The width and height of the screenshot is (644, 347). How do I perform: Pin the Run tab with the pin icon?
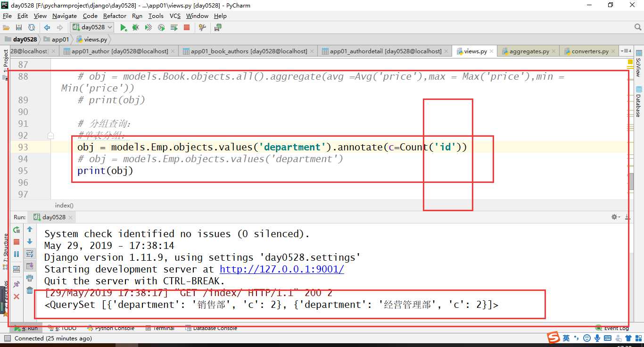pyautogui.click(x=17, y=284)
